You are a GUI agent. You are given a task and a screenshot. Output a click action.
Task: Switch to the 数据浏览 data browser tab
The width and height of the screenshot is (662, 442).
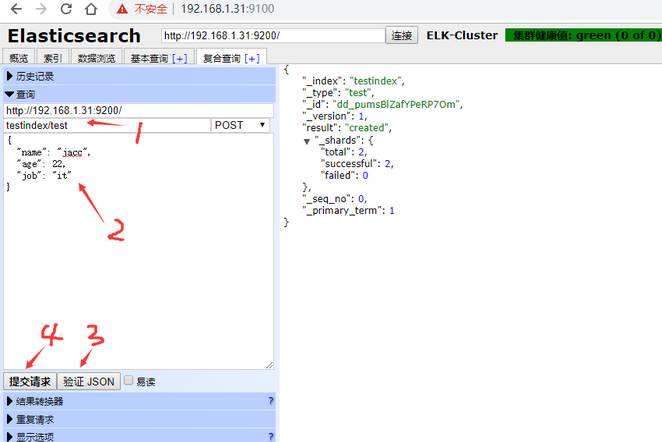tap(96, 58)
